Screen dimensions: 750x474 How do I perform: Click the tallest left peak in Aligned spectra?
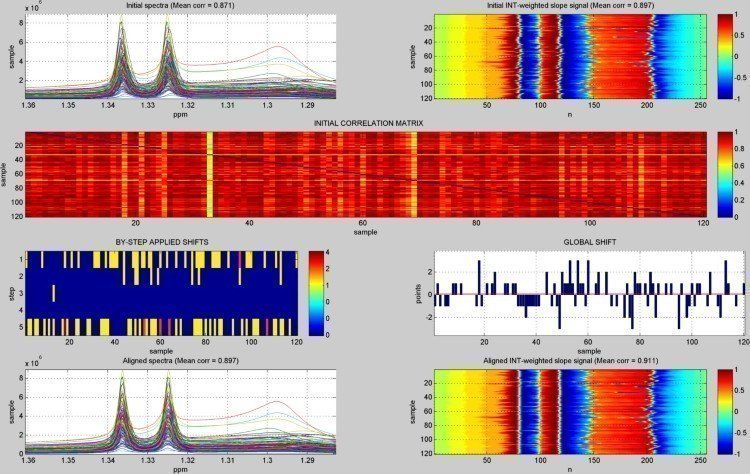pos(121,375)
